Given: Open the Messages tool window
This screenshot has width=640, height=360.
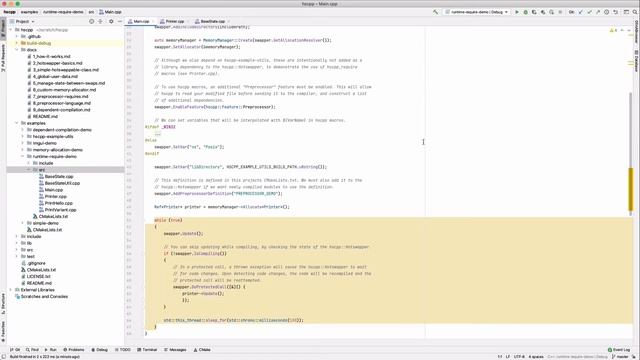Looking at the screenshot, I should (x=175, y=350).
